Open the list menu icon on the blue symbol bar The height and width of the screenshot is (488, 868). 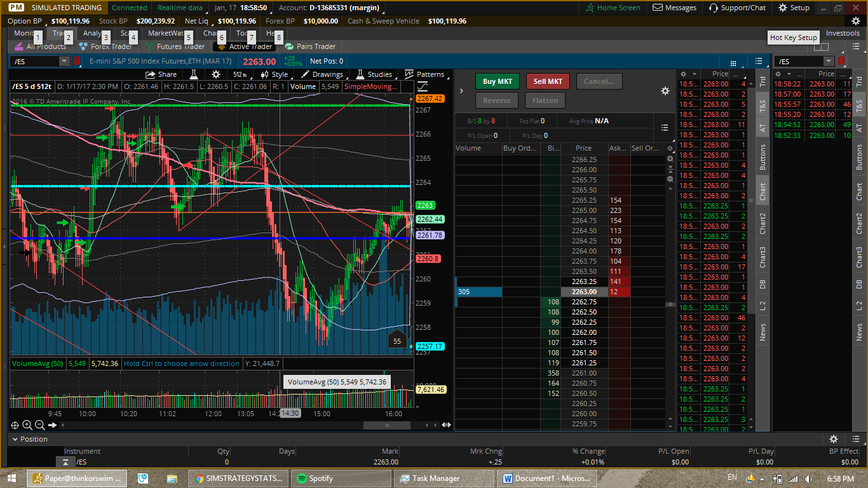[759, 61]
